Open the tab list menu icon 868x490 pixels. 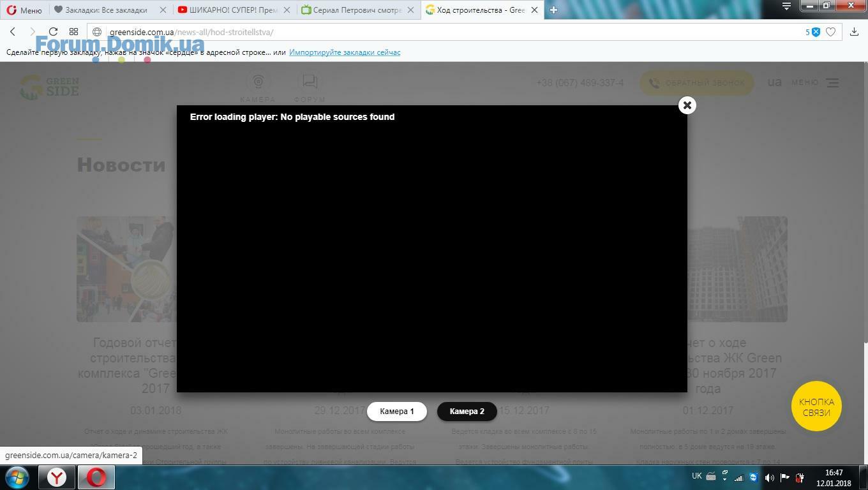pyautogui.click(x=786, y=6)
